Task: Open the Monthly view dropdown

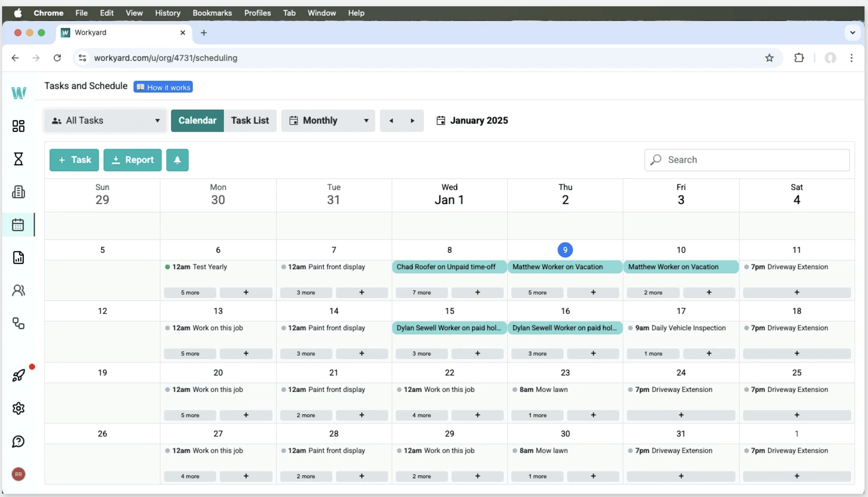Action: click(x=328, y=121)
